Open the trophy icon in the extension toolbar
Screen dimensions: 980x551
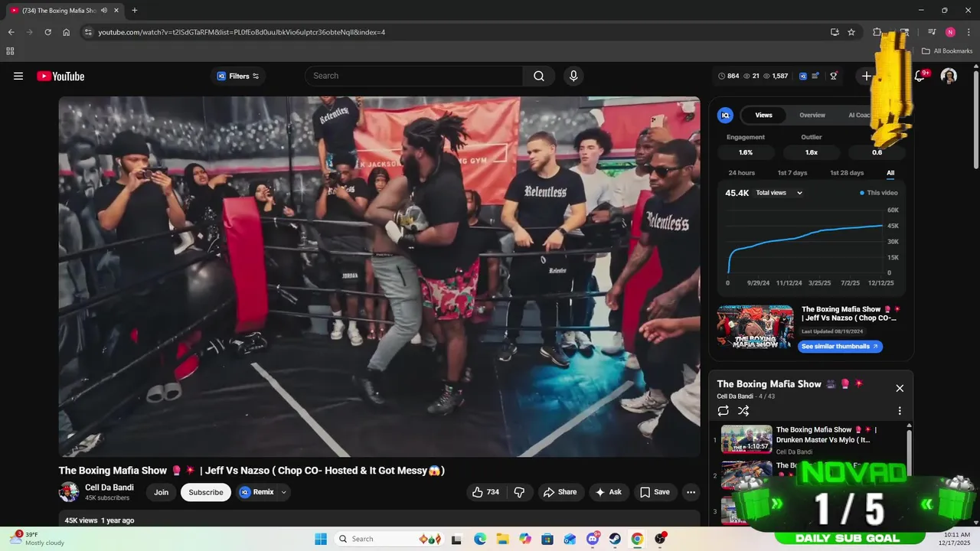coord(834,76)
